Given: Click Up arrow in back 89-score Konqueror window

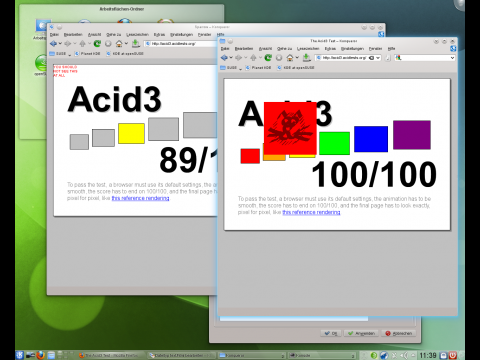Looking at the screenshot, I should tap(83, 44).
